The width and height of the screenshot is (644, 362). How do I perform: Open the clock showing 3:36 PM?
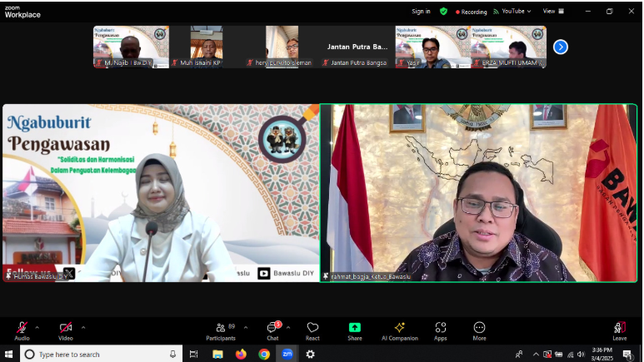pyautogui.click(x=602, y=354)
